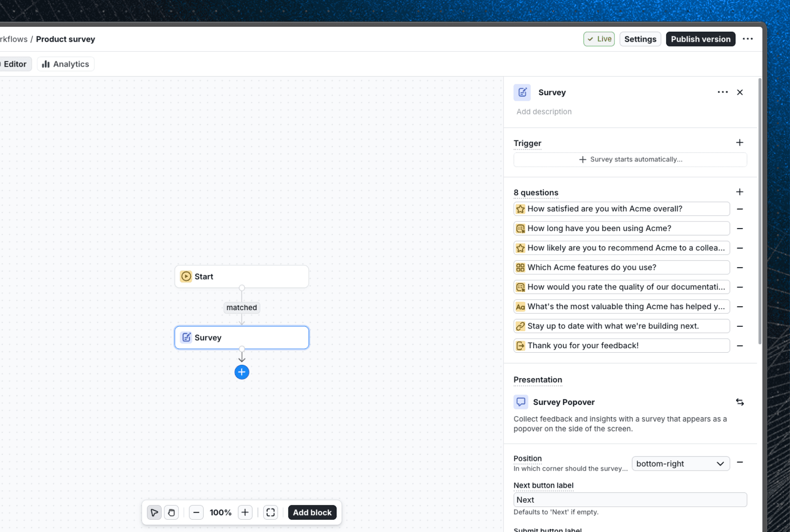Click the Publish version button
Viewport: 790px width, 532px height.
(x=700, y=39)
